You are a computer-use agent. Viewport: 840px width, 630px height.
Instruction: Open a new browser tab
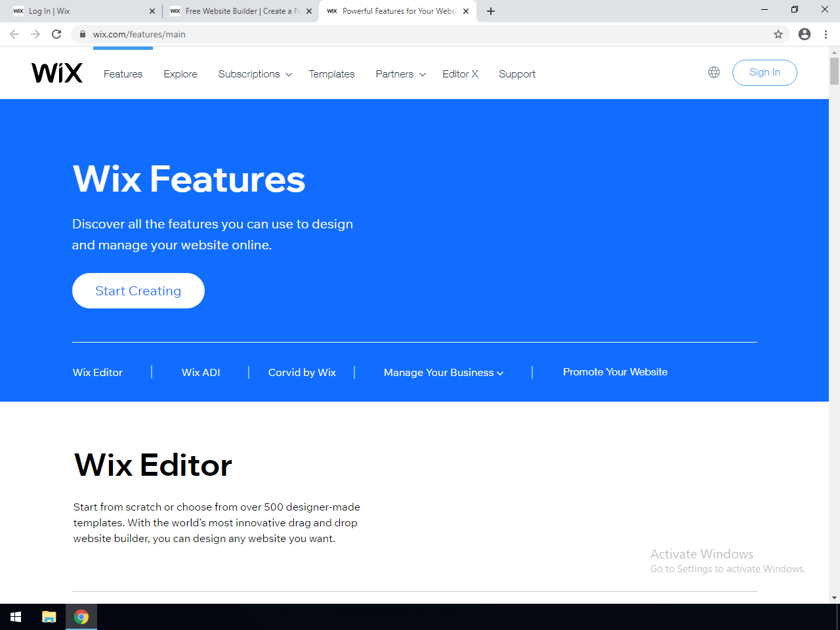491,11
